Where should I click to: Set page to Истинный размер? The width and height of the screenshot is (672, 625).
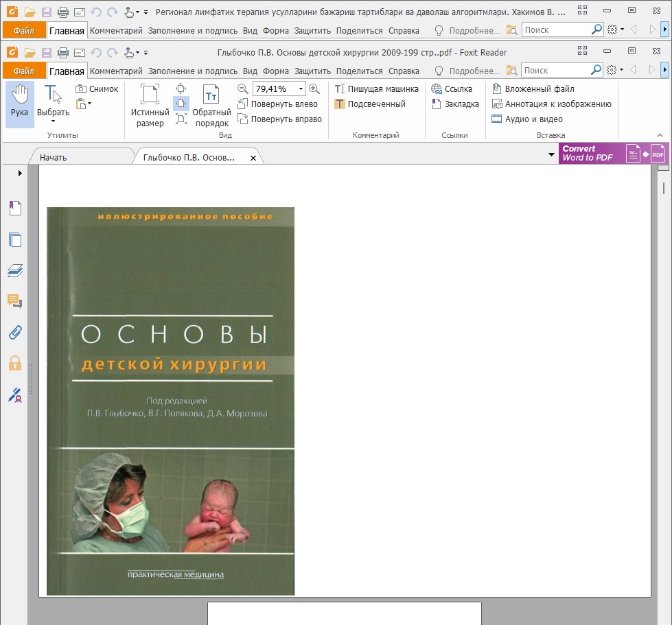[150, 106]
